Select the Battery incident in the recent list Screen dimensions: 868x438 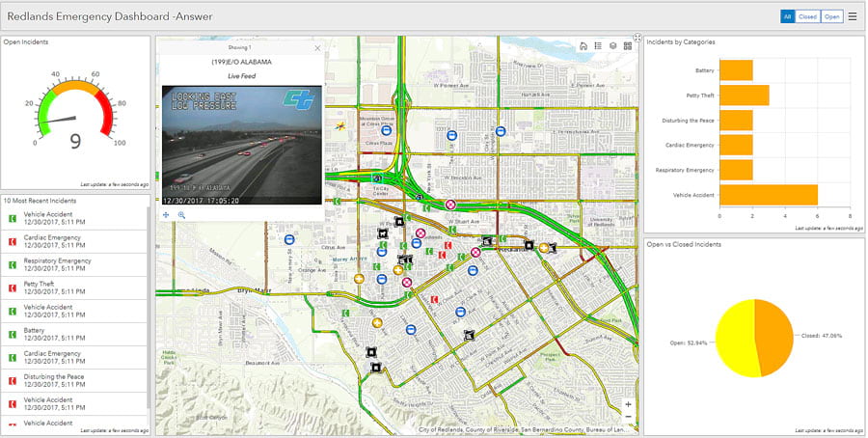74,335
